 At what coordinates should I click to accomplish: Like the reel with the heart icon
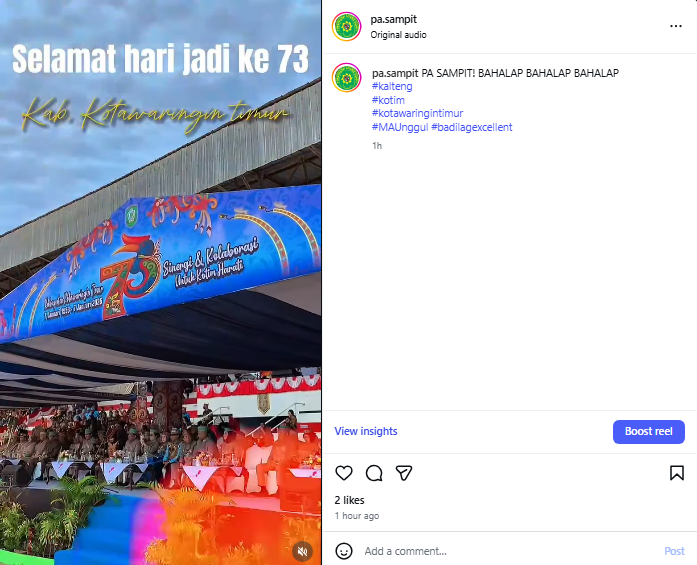344,473
